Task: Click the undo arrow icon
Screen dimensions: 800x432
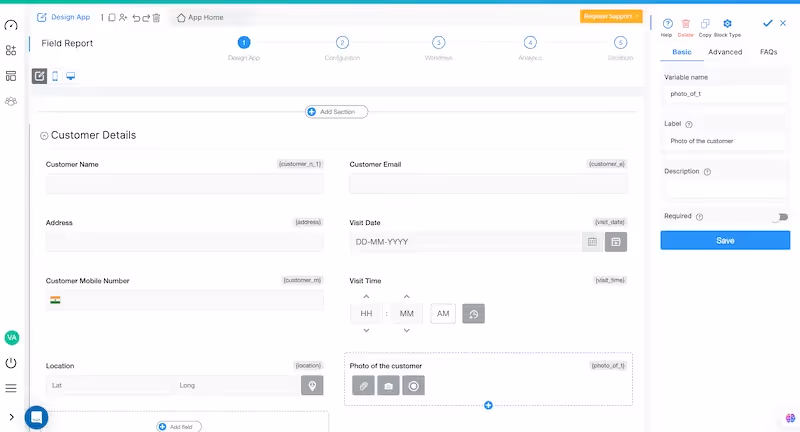Action: [136, 18]
